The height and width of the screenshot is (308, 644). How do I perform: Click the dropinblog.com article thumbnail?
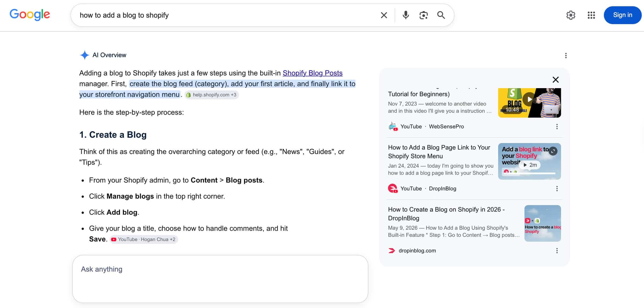tap(543, 223)
